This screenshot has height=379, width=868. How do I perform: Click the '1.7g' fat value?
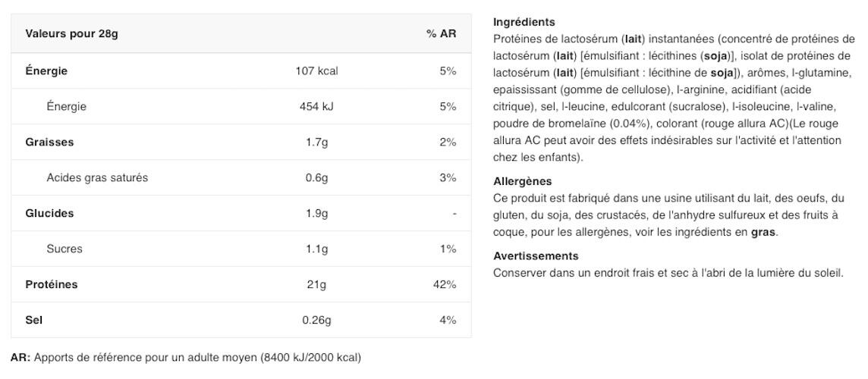tap(316, 143)
